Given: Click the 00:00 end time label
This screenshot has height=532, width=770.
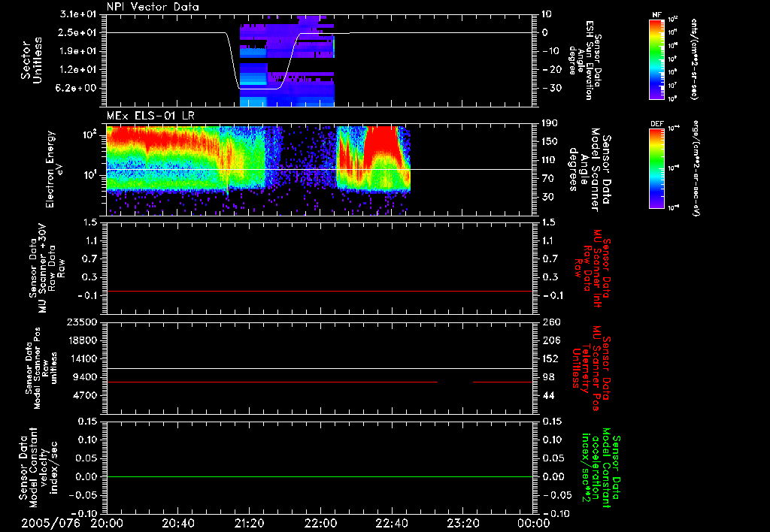Looking at the screenshot, I should point(533,522).
